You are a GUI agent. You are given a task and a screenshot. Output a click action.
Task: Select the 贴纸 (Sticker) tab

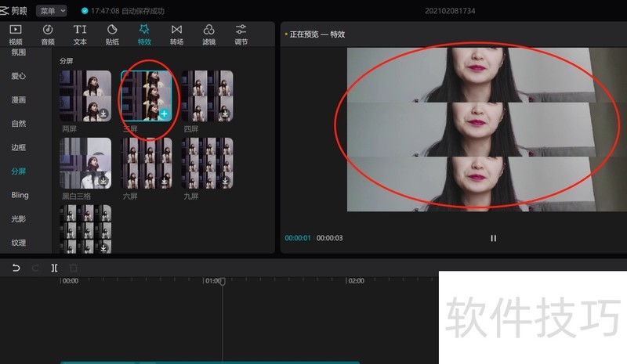112,34
